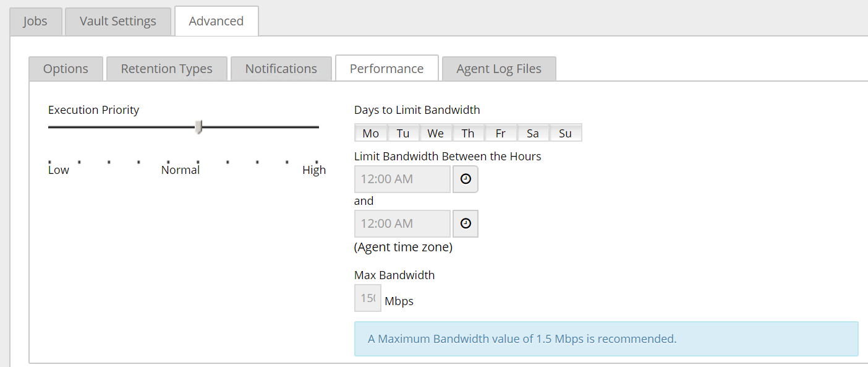The height and width of the screenshot is (367, 868).
Task: Click the first Limit Bandwidth time field
Action: [402, 179]
